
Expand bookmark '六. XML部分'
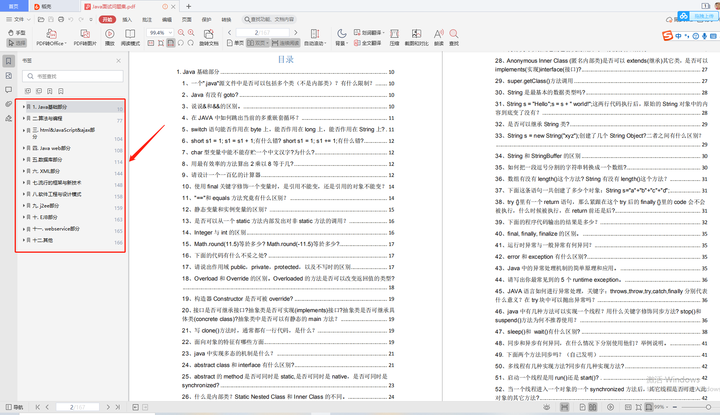[x=23, y=171]
